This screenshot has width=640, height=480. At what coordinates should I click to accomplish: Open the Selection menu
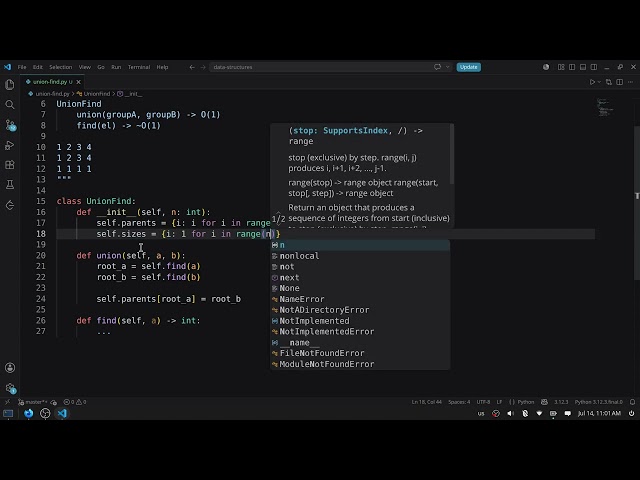coord(60,67)
